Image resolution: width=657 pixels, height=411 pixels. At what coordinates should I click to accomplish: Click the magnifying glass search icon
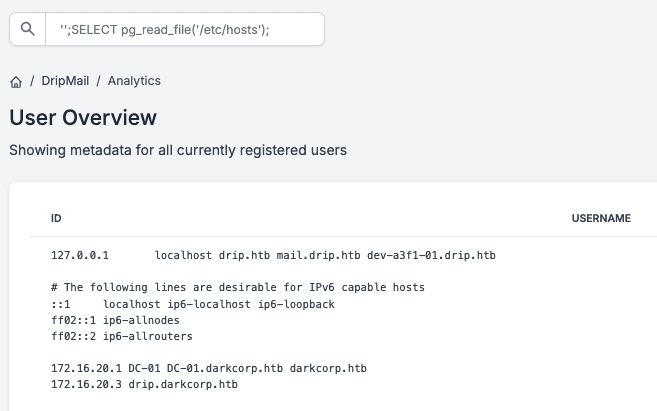28,29
